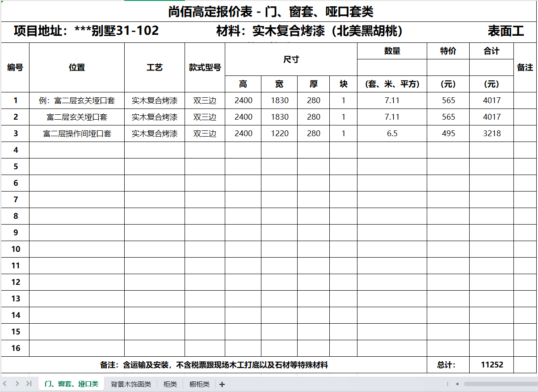The image size is (538, 392).
Task: Go to the next sheet using the right arrow
Action: [x=17, y=384]
